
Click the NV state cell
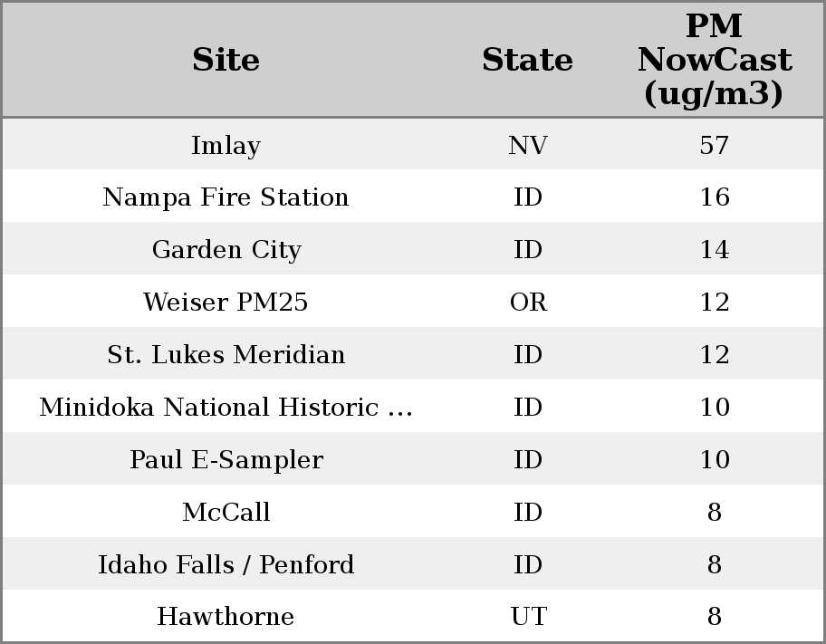[527, 145]
